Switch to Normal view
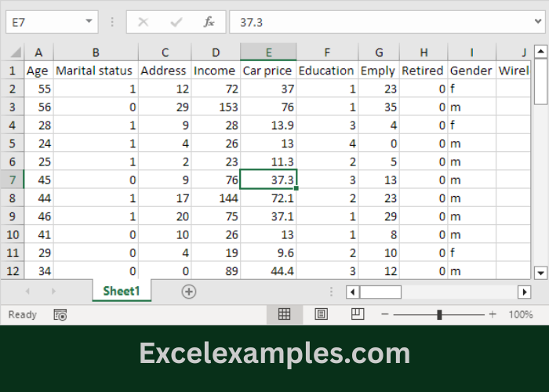549x392 pixels. click(285, 314)
